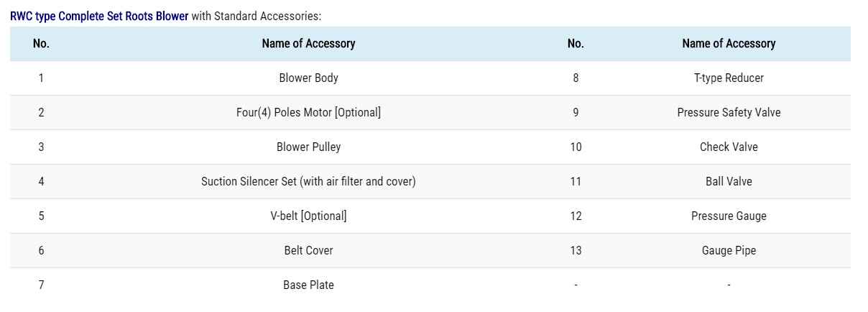Click the 'Belt Cover' entry
This screenshot has width=868, height=312.
click(x=308, y=250)
